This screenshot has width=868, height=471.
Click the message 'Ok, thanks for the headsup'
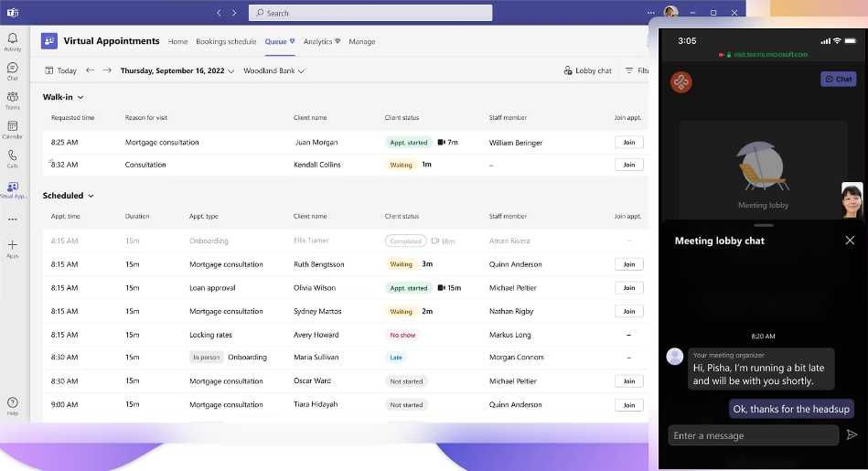pyautogui.click(x=791, y=409)
